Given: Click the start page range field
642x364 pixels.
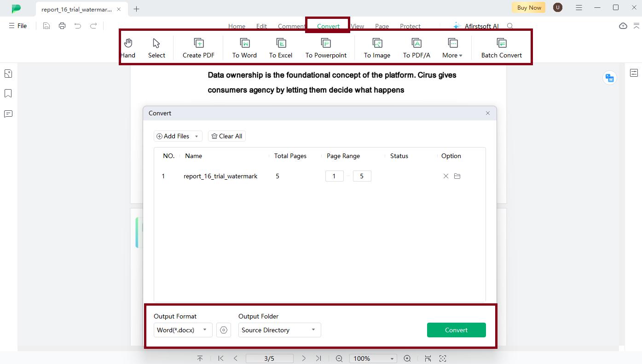Looking at the screenshot, I should [x=335, y=176].
